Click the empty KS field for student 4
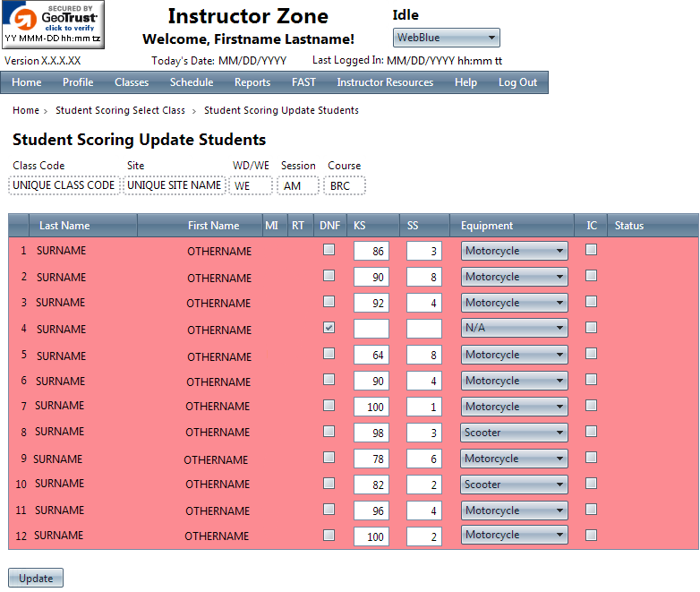This screenshot has width=700, height=592. click(x=371, y=329)
